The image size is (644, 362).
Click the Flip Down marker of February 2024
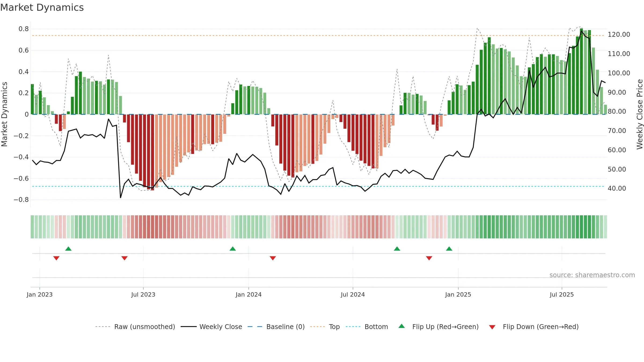273,258
